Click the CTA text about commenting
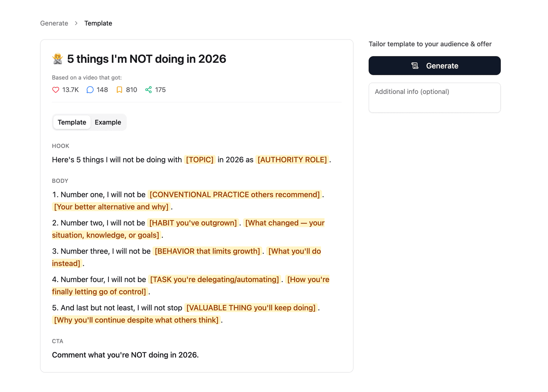Viewport: 548px width, 392px height. [125, 355]
